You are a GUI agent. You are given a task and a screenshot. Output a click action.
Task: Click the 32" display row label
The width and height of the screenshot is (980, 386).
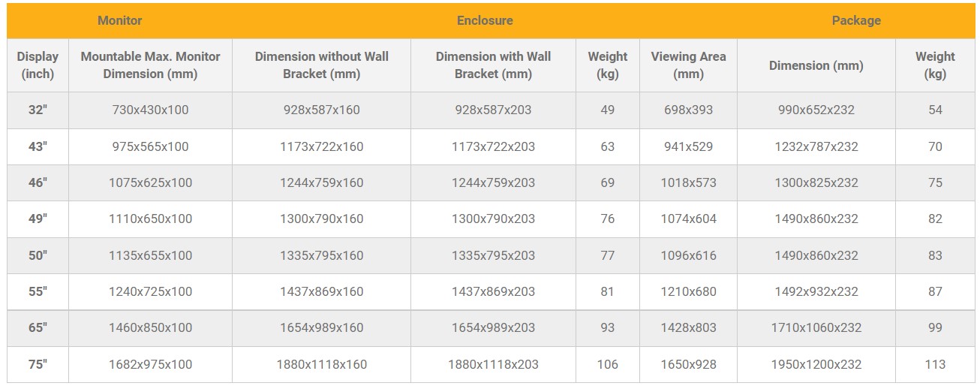pyautogui.click(x=38, y=110)
